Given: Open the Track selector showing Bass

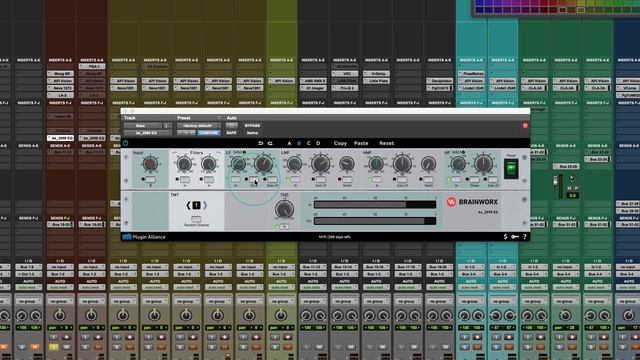Looking at the screenshot, I should pos(143,126).
